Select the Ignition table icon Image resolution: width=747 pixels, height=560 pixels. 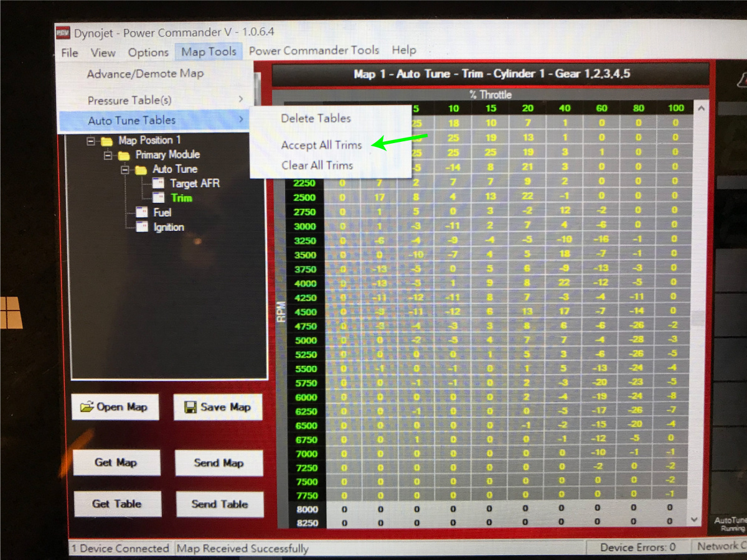coord(142,227)
